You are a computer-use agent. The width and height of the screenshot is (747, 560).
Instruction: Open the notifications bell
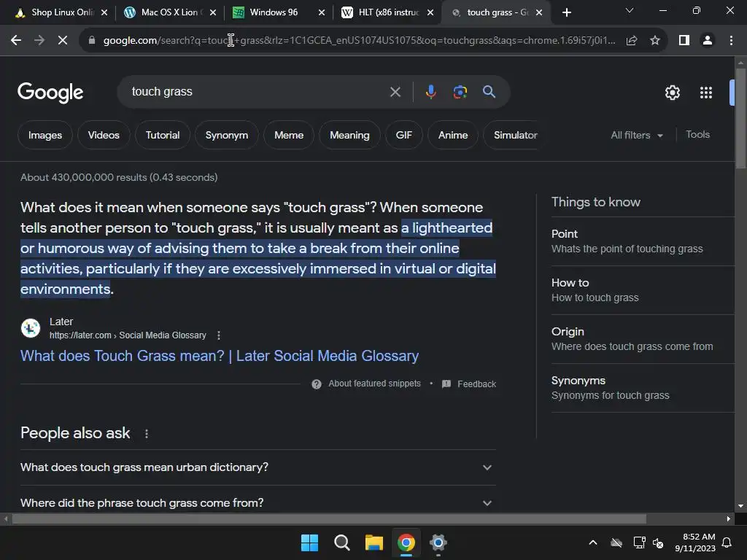(x=727, y=542)
